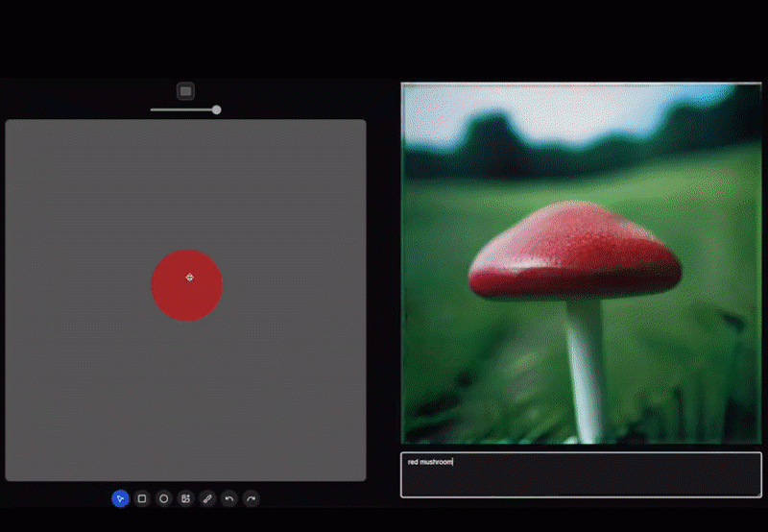Viewport: 768px width, 532px height.
Task: Click the move handle inside red circle
Action: point(189,278)
